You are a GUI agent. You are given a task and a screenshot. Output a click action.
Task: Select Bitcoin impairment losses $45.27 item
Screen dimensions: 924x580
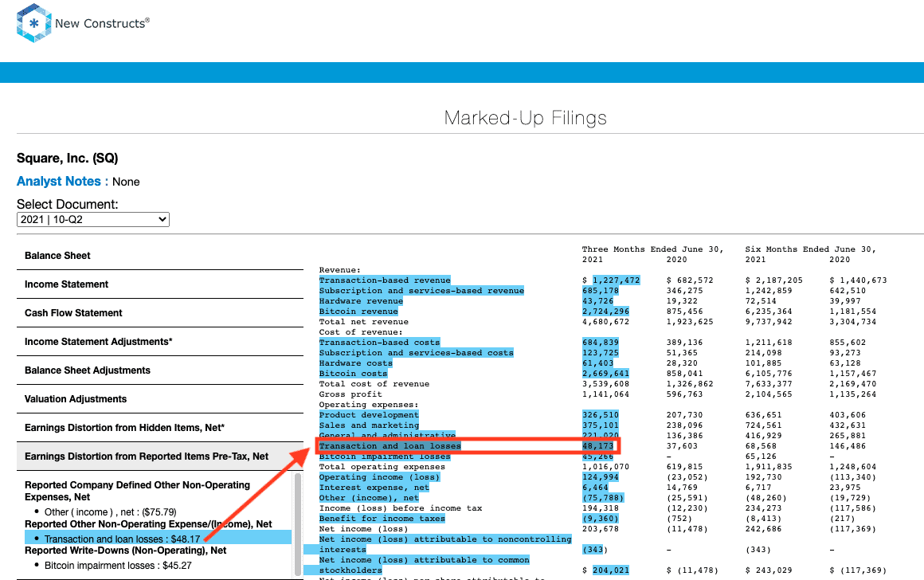[118, 566]
